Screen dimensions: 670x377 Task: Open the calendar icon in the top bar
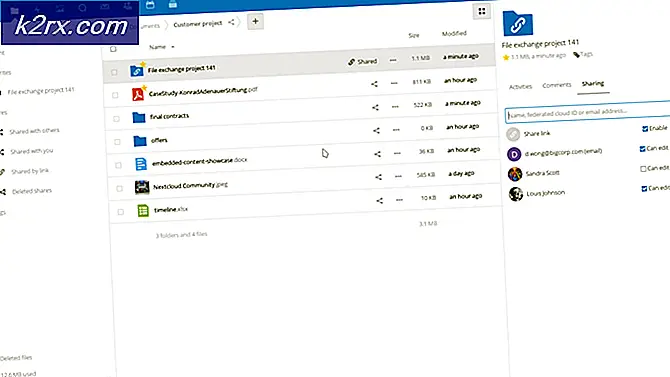point(150,5)
